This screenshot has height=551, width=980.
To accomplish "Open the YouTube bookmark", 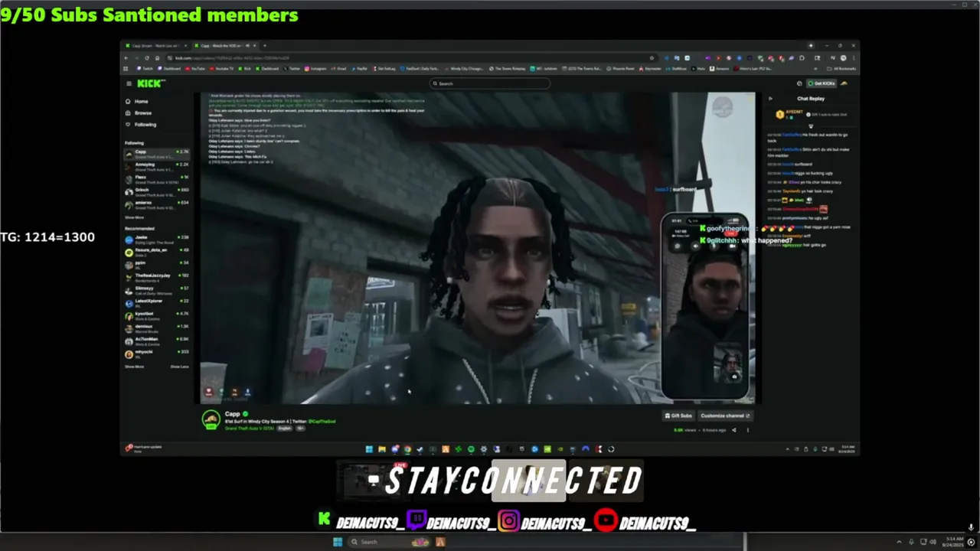I will pyautogui.click(x=194, y=68).
